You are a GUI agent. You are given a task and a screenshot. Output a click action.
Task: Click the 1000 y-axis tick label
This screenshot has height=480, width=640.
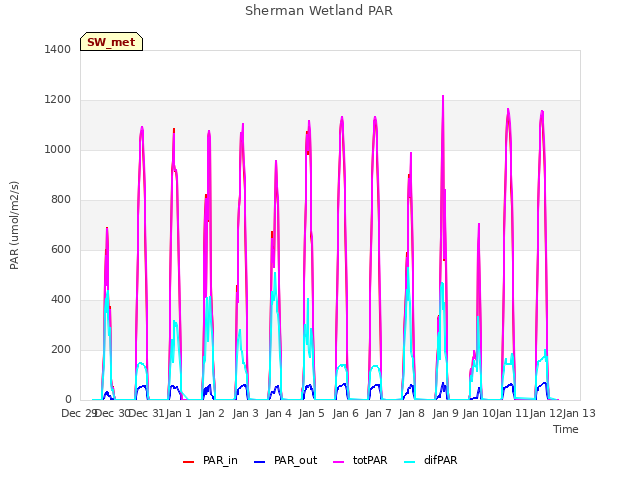point(58,149)
